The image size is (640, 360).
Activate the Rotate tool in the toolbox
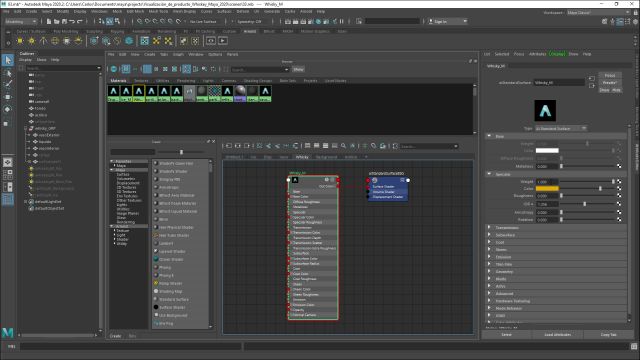pyautogui.click(x=8, y=109)
